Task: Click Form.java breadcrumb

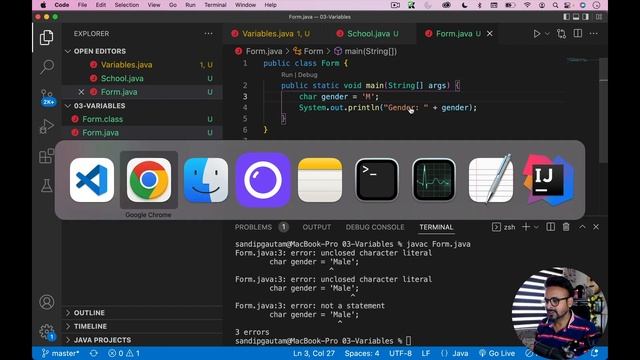Action: [264, 51]
